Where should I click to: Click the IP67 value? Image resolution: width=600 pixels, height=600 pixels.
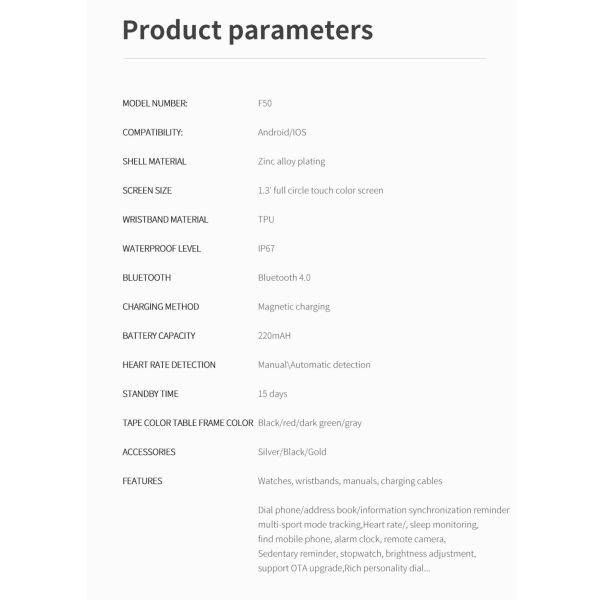coord(267,248)
